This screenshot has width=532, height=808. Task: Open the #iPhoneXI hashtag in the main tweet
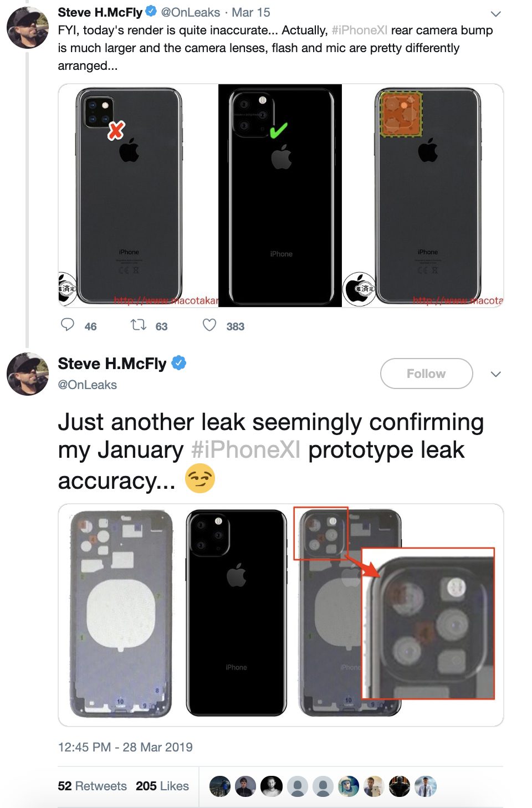[245, 449]
